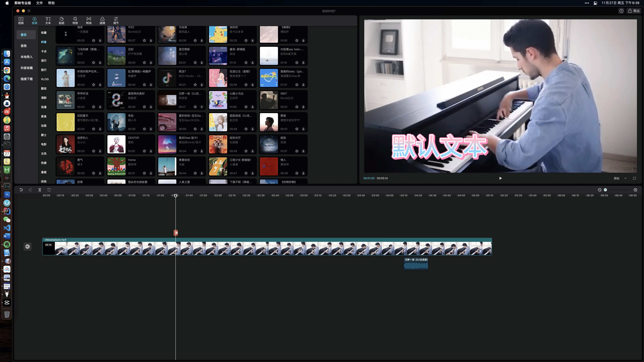Screen dimensions: 644x362
Task: Star the song CENTER as favorite
Action: click(x=144, y=151)
